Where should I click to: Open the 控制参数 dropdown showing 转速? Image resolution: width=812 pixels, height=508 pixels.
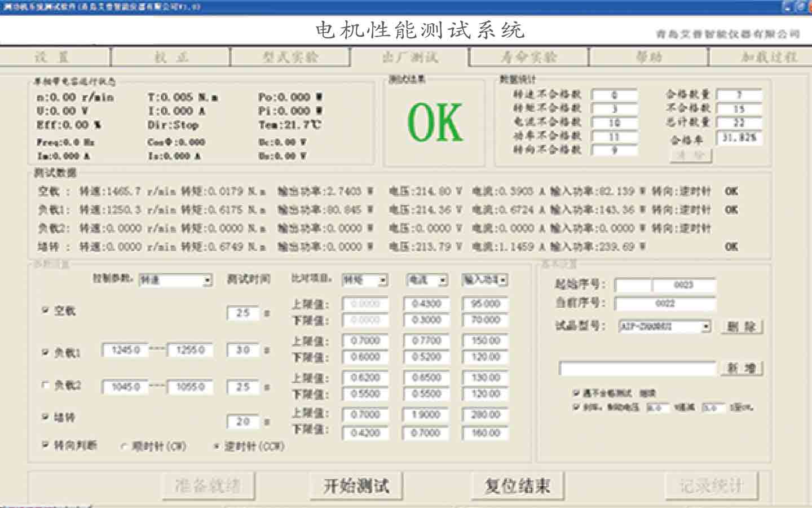[x=207, y=280]
